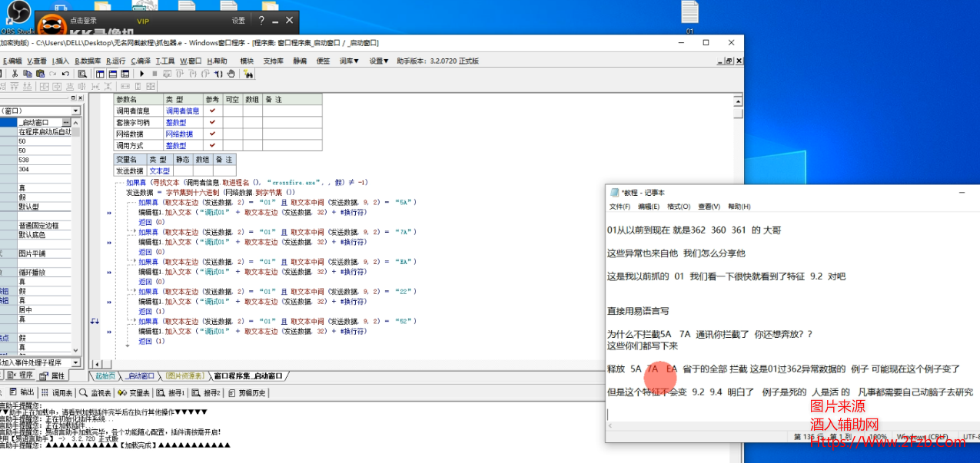This screenshot has width=980, height=463.
Task: Click the Undo arrow toolbar icon
Action: (x=65, y=74)
